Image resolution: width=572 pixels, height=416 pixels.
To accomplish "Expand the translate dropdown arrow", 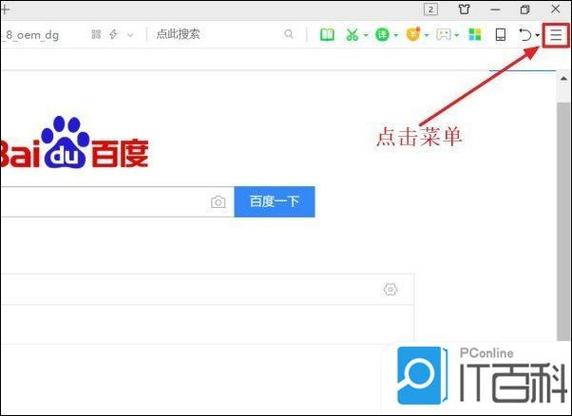I will tap(396, 35).
